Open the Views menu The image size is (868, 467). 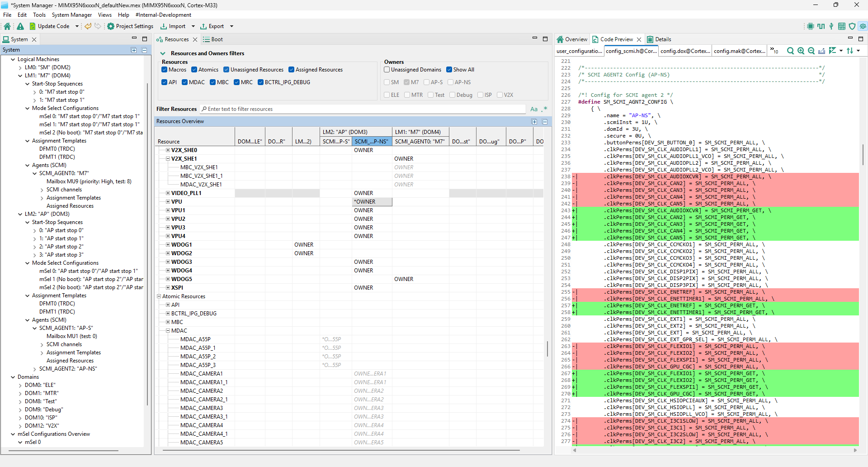pos(104,15)
